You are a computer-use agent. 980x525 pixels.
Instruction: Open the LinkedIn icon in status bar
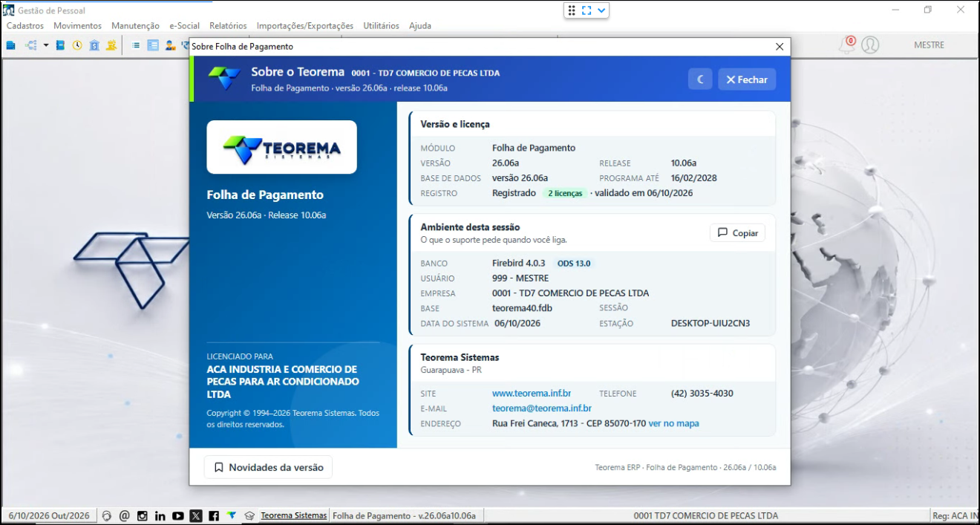[x=160, y=516]
